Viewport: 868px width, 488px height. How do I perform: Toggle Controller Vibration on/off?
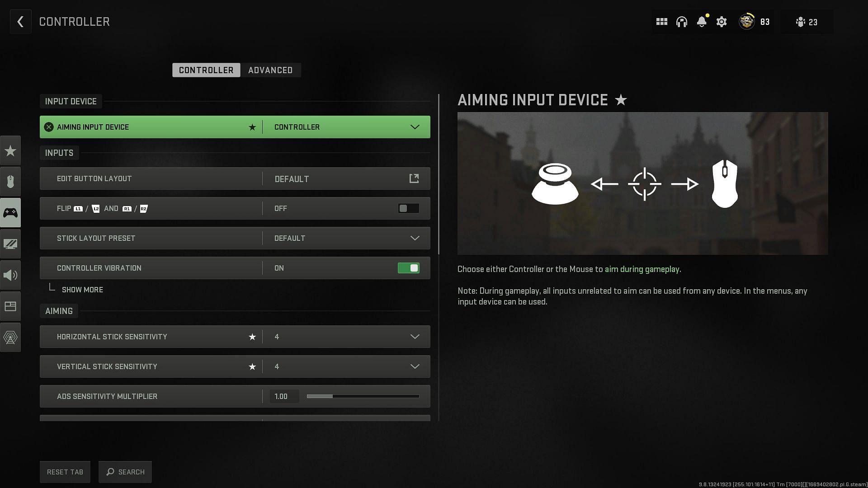coord(407,267)
